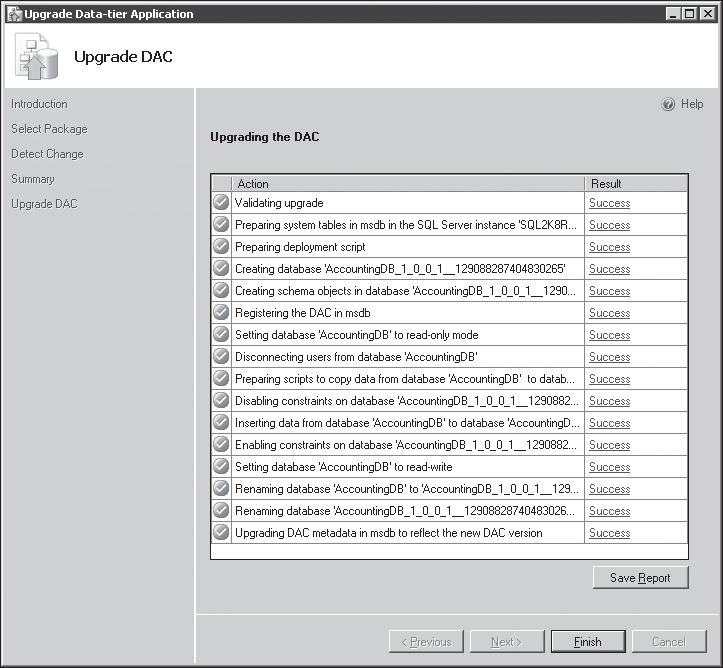
Task: Close the Upgrade Data-tier Application window
Action: pyautogui.click(x=707, y=14)
